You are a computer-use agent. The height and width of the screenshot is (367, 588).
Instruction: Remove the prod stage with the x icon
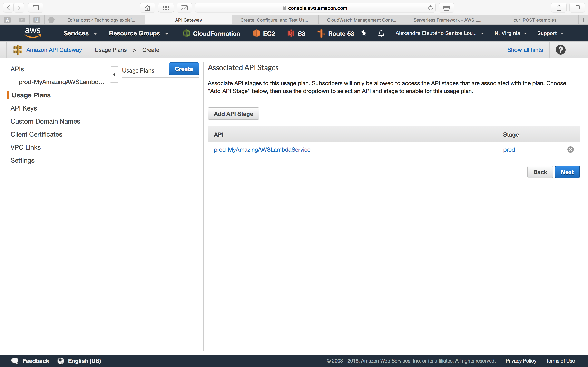(570, 149)
